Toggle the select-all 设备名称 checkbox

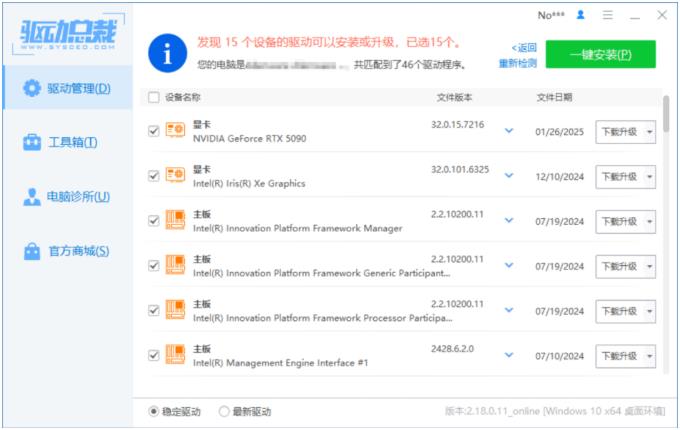[x=154, y=97]
